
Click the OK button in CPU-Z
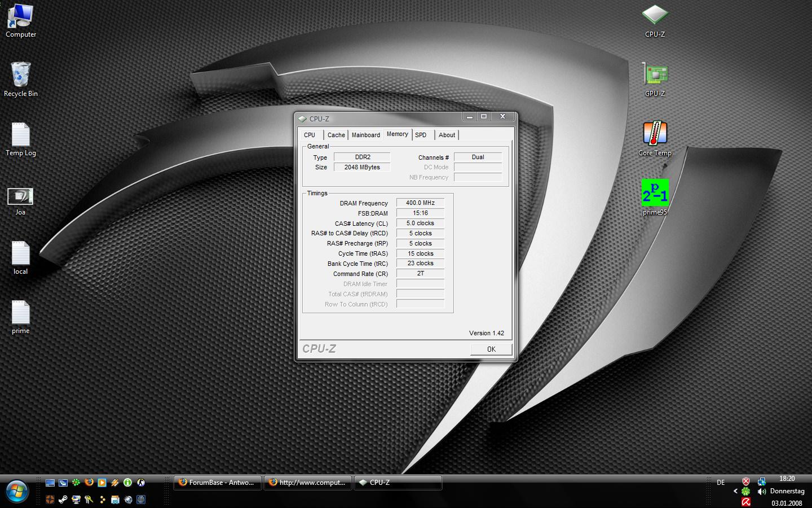coord(491,349)
